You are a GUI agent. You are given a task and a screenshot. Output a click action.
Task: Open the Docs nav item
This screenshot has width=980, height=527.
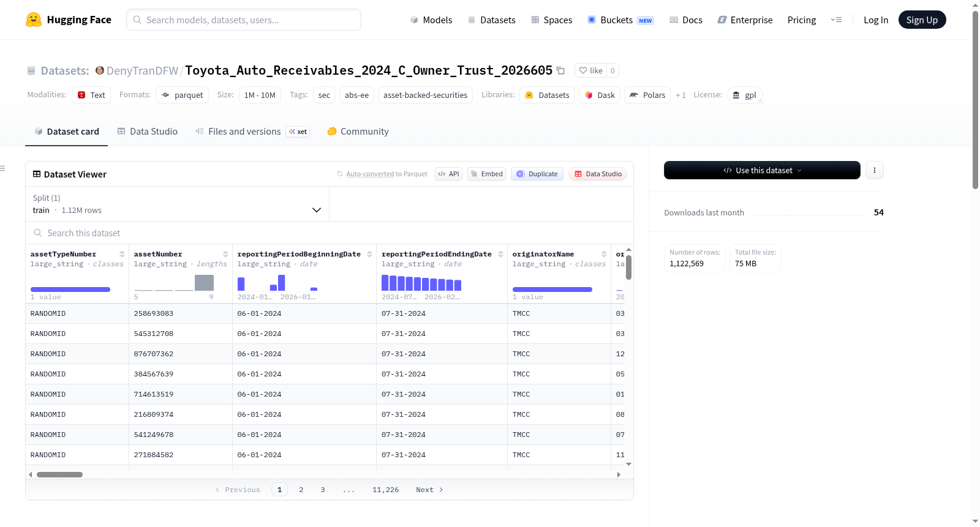click(685, 20)
